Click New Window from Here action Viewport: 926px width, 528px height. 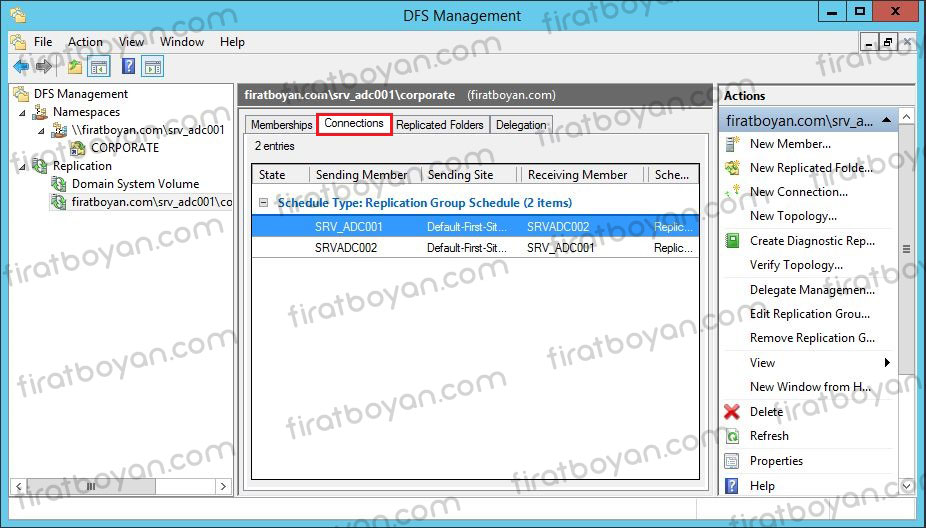pos(810,387)
